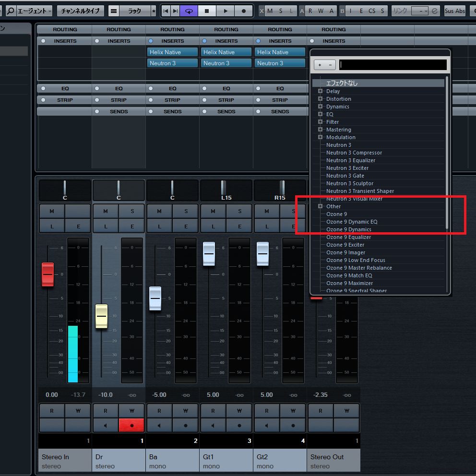Choose Ozone 9 Maximizer from plugin list
The height and width of the screenshot is (476, 476).
[349, 283]
